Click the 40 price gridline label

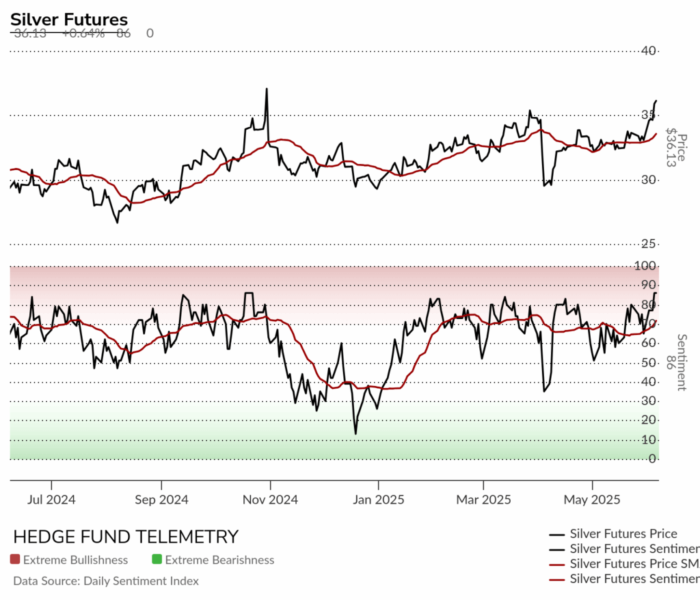pos(648,51)
